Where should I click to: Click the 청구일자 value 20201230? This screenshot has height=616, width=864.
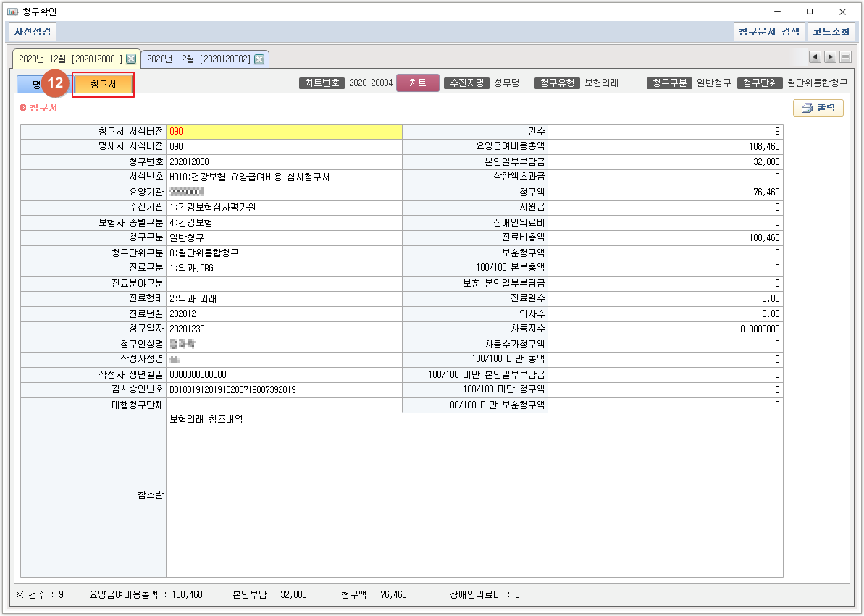[x=284, y=329]
